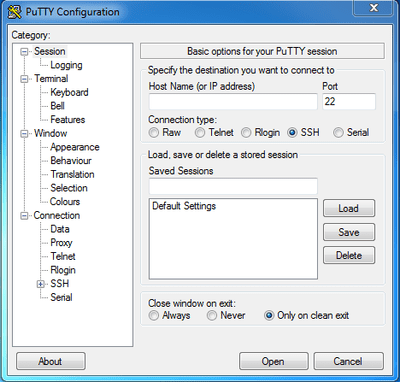
Task: Open connection Data settings
Action: [60, 229]
